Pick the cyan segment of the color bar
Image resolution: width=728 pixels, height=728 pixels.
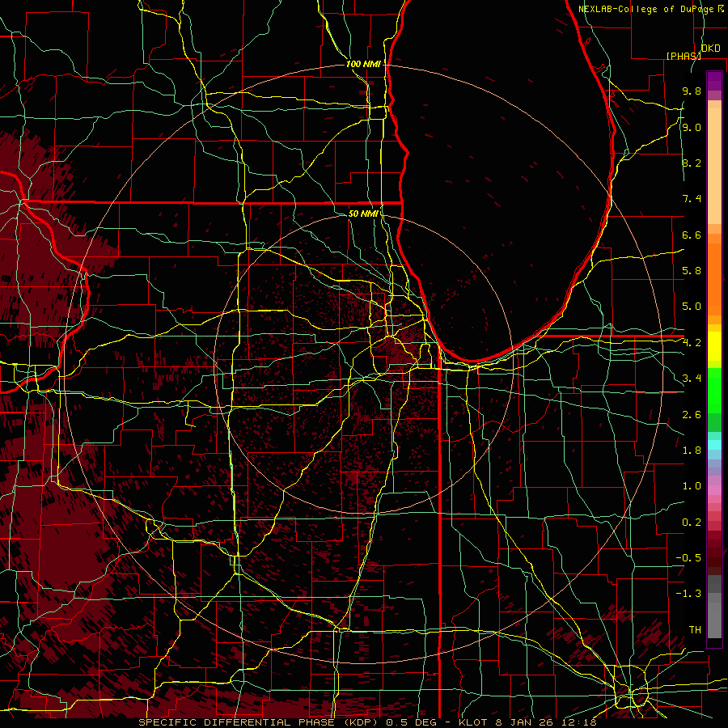click(714, 445)
